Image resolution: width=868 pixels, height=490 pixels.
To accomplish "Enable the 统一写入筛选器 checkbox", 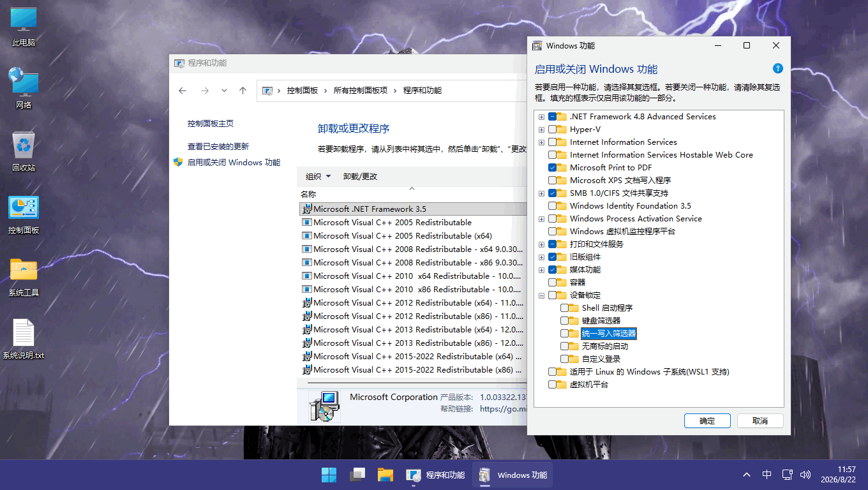I will 564,334.
